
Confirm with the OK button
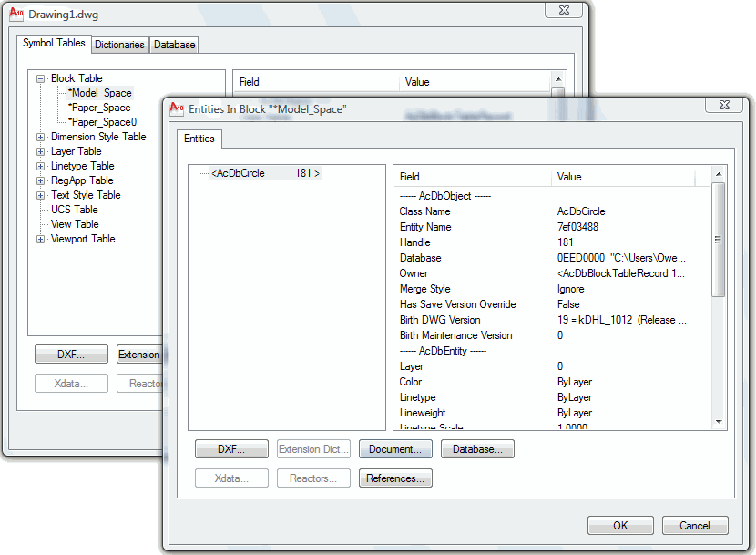pyautogui.click(x=620, y=526)
